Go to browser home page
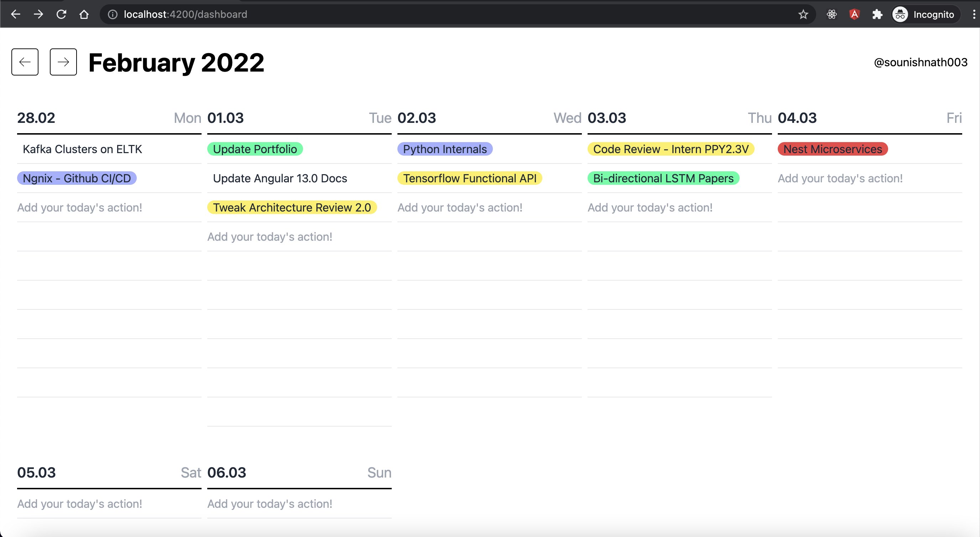This screenshot has width=980, height=537. point(84,15)
